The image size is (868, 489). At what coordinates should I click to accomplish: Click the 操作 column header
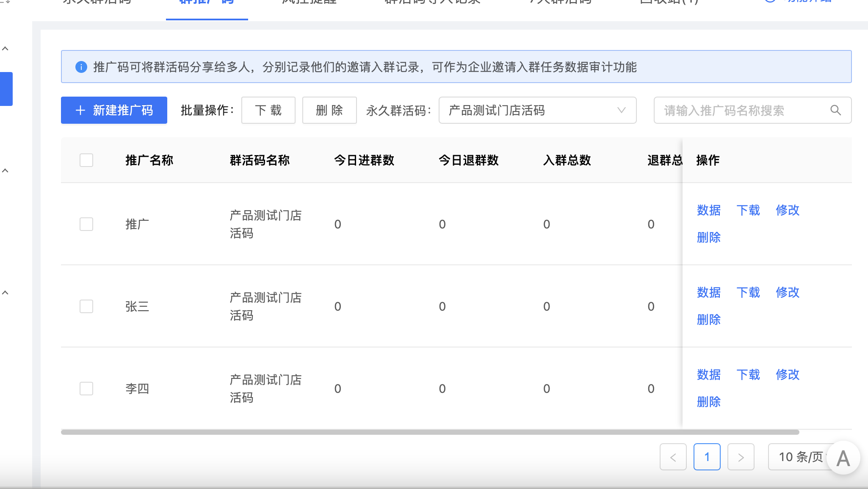[x=708, y=160]
